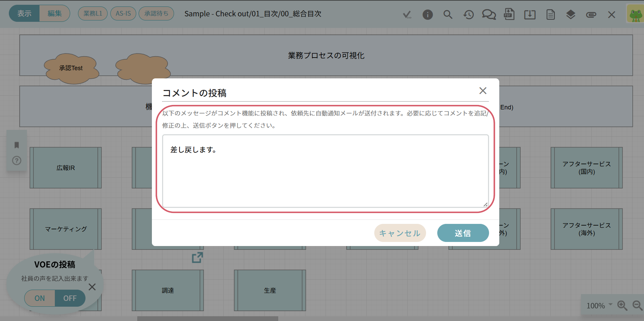Switch to 編集 edit mode
644x321 pixels.
pos(54,14)
